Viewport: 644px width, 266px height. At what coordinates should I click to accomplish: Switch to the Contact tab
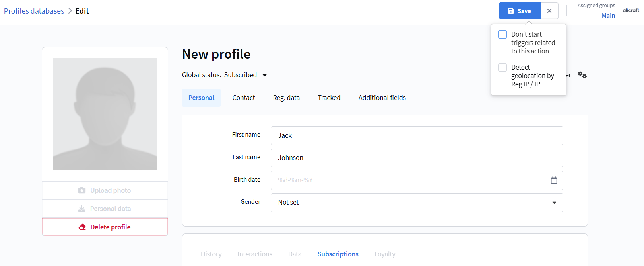click(244, 98)
